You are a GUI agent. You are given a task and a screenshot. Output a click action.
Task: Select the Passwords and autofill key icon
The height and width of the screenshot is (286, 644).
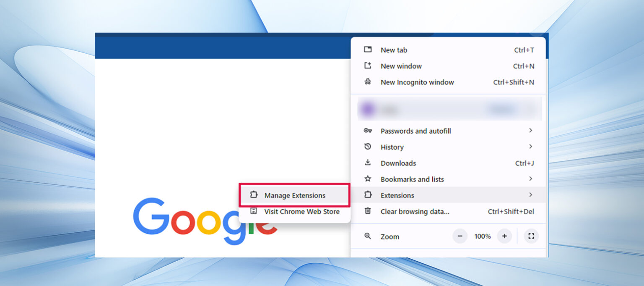[368, 131]
